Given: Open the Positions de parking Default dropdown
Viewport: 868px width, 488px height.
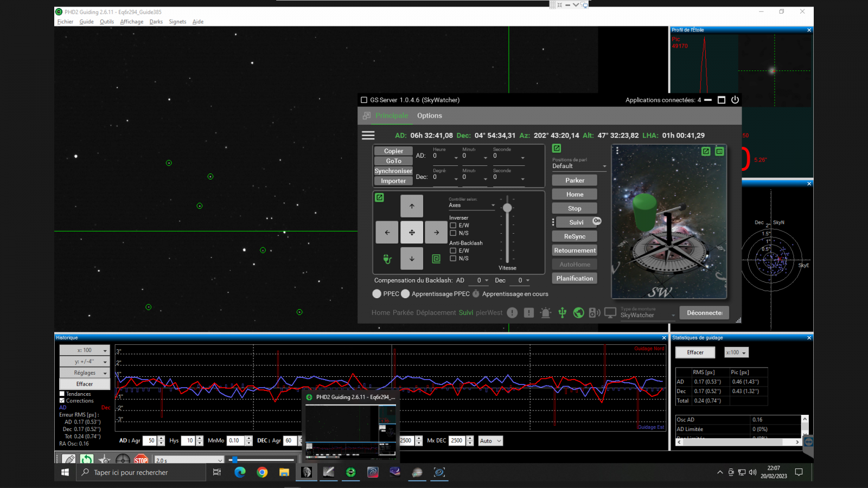Looking at the screenshot, I should 579,166.
